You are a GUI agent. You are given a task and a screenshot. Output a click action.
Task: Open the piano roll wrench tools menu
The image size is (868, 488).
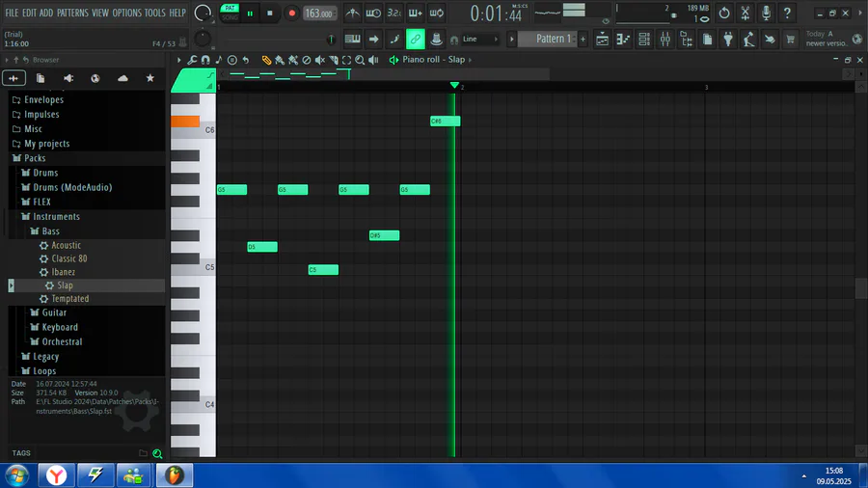pos(192,60)
